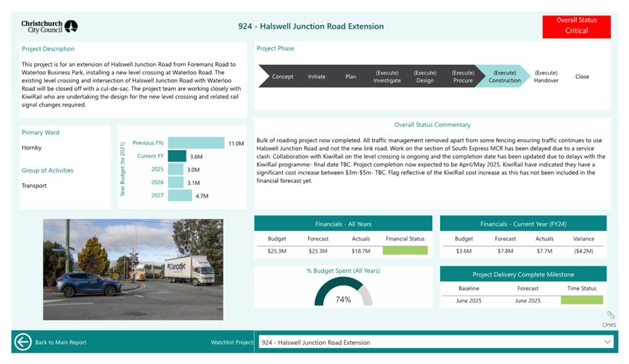The height and width of the screenshot is (364, 629).
Task: Click the Back to Main Report arrow icon
Action: 23,342
